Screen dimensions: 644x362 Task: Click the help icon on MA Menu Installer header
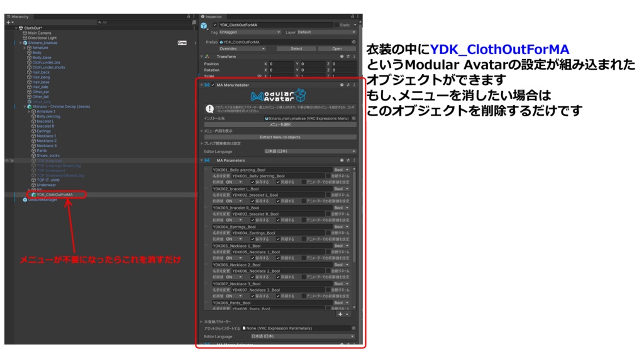pyautogui.click(x=341, y=85)
